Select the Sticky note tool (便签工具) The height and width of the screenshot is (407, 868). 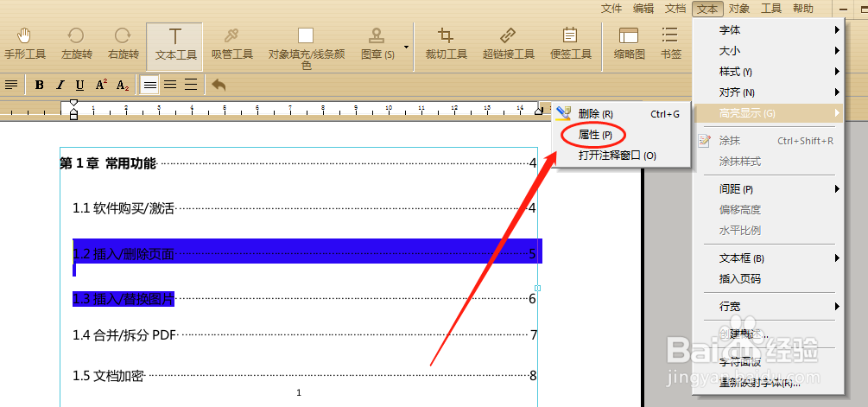pos(571,44)
